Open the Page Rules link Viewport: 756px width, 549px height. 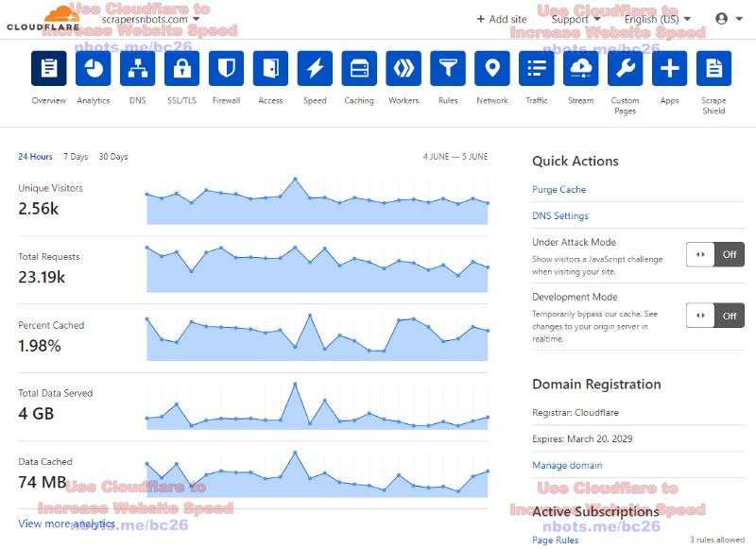(555, 540)
